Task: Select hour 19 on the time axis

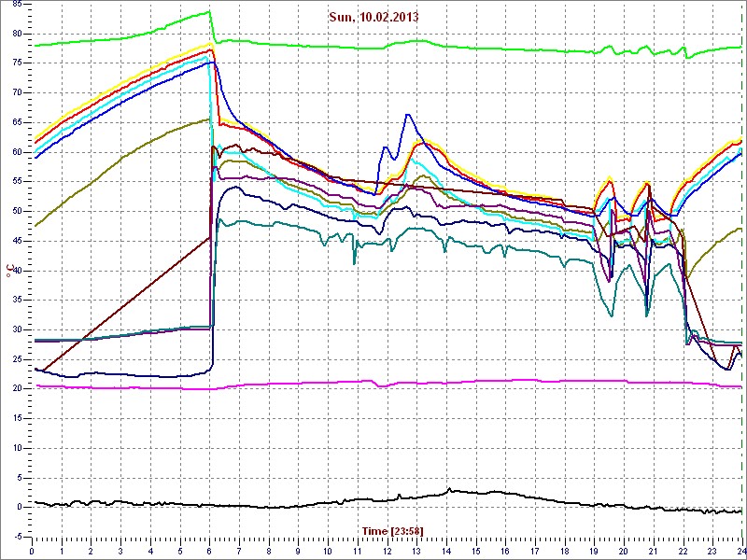Action: coord(593,552)
